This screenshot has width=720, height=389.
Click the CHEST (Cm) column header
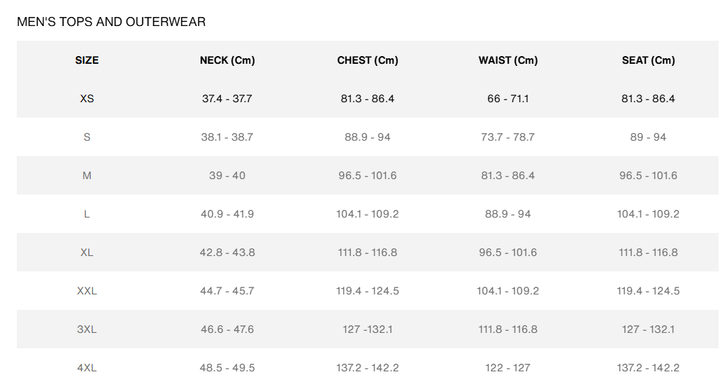367,60
